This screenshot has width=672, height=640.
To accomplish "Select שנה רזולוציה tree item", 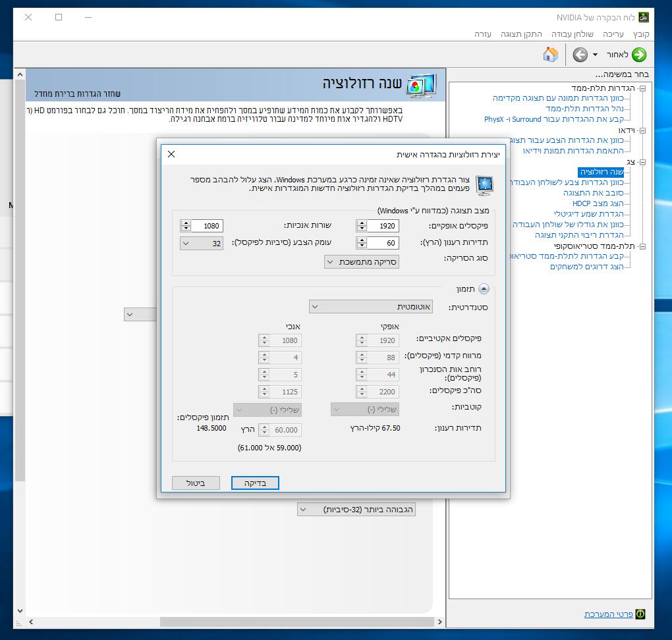I will point(601,173).
